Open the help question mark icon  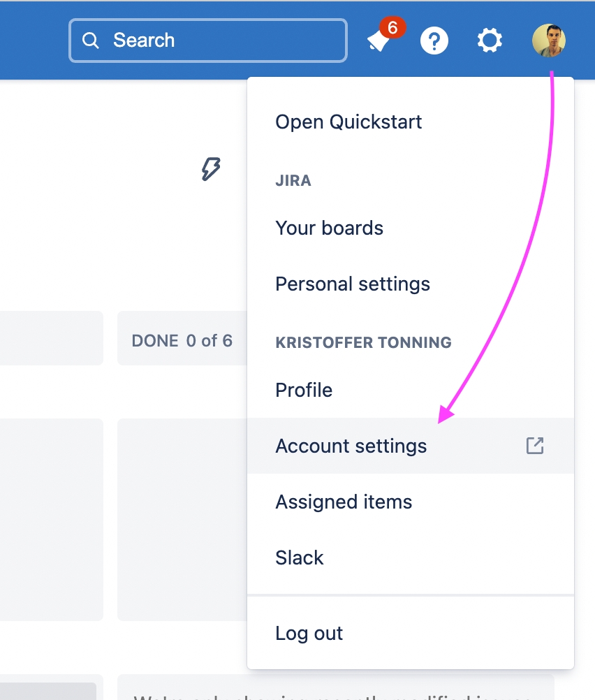(x=434, y=40)
